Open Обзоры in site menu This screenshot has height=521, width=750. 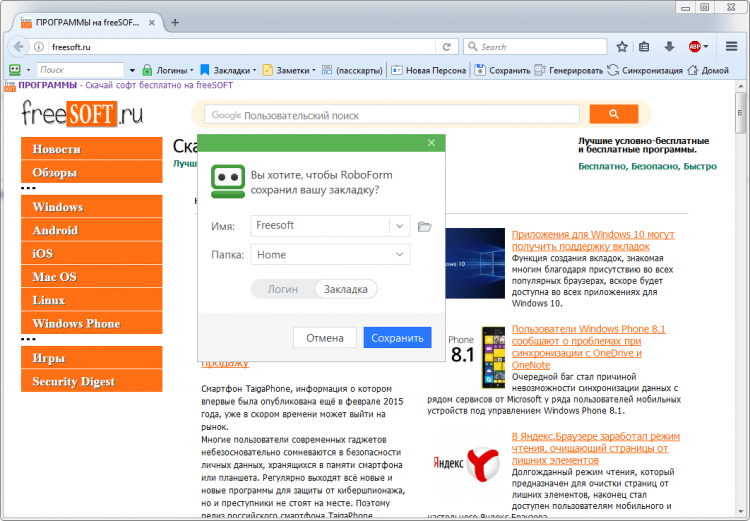click(92, 172)
